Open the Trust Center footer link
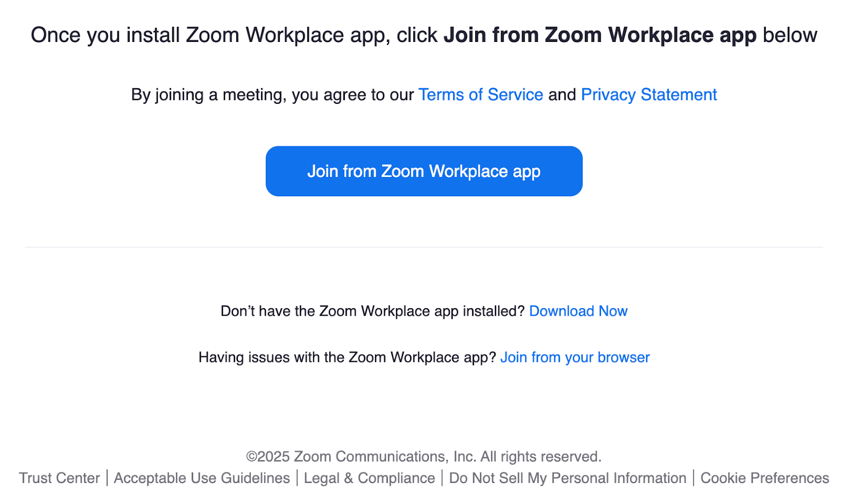Image resolution: width=861 pixels, height=504 pixels. point(59,478)
